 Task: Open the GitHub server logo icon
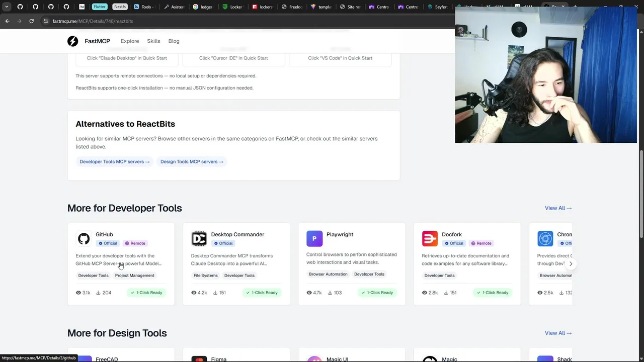tap(84, 238)
